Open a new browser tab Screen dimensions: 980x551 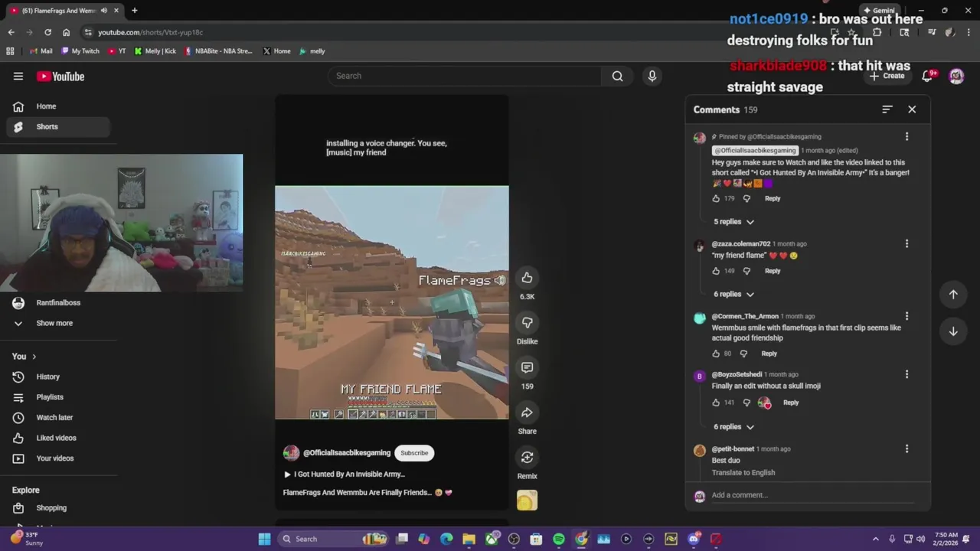tap(134, 11)
